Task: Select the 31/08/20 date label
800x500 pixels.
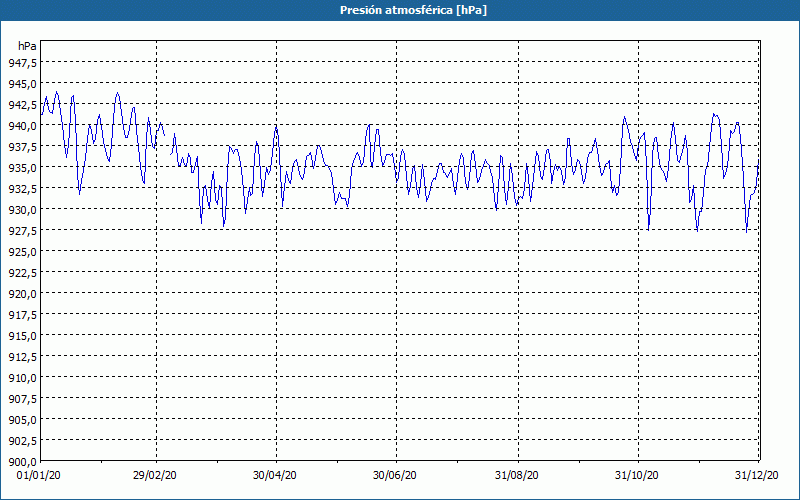Action: 516,476
